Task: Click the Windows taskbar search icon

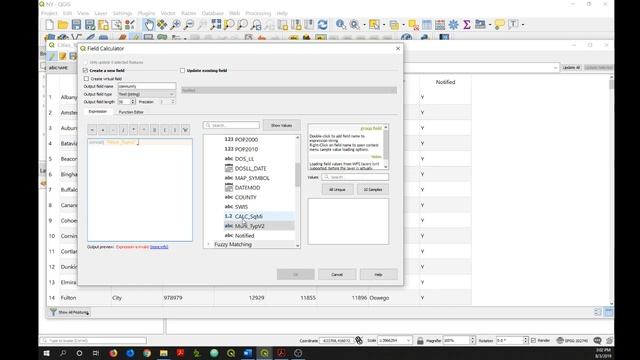Action: 63,353
